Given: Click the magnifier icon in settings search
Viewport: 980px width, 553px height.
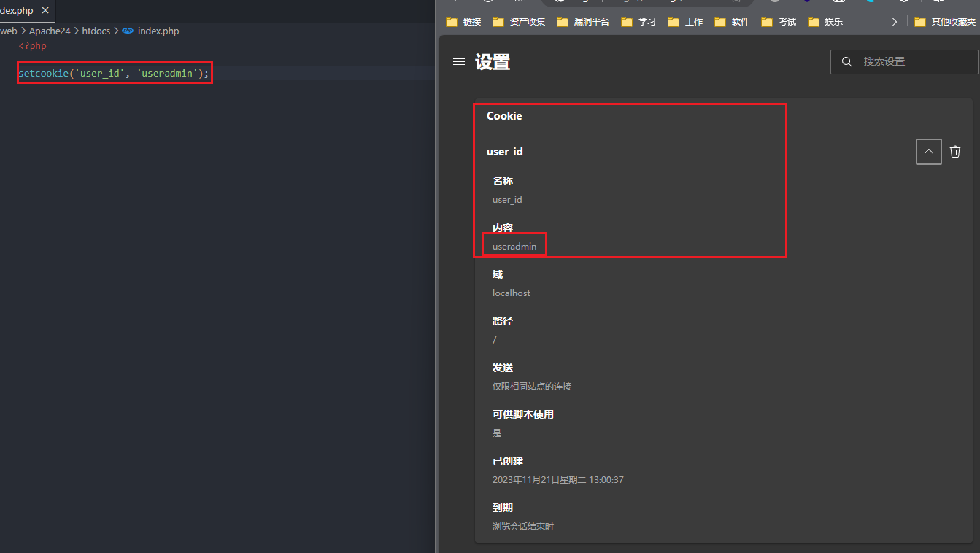Looking at the screenshot, I should (x=846, y=62).
